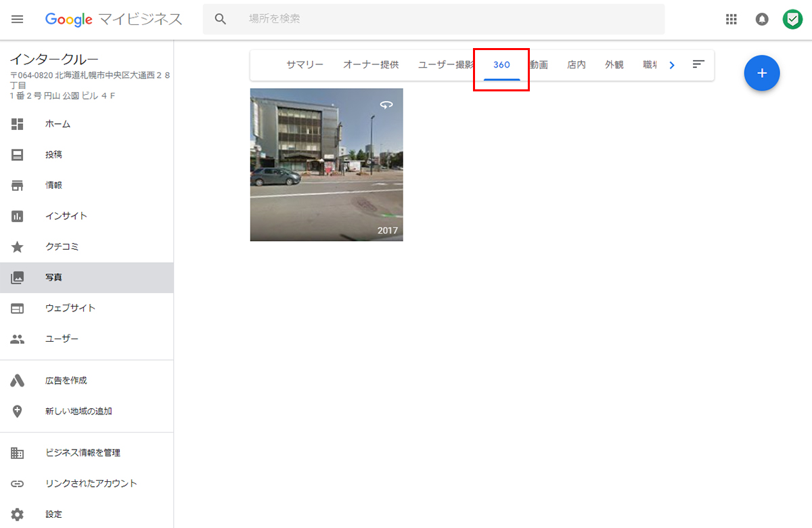Select 新しい地域の追加 in the sidebar
This screenshot has height=528, width=812.
tap(87, 411)
